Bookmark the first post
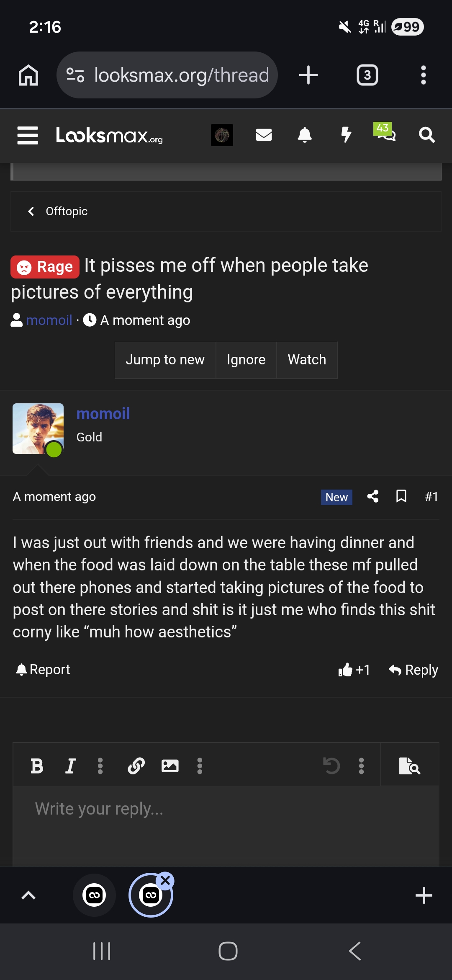Image resolution: width=452 pixels, height=980 pixels. 401,496
